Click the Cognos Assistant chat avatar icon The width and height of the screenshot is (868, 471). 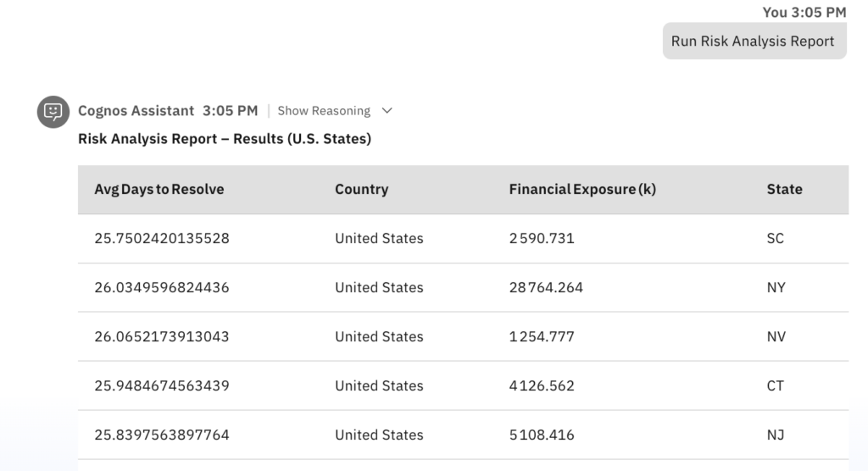coord(53,112)
